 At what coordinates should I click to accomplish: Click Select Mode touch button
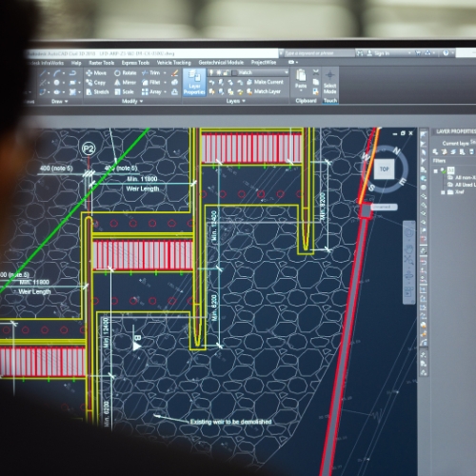click(x=329, y=82)
